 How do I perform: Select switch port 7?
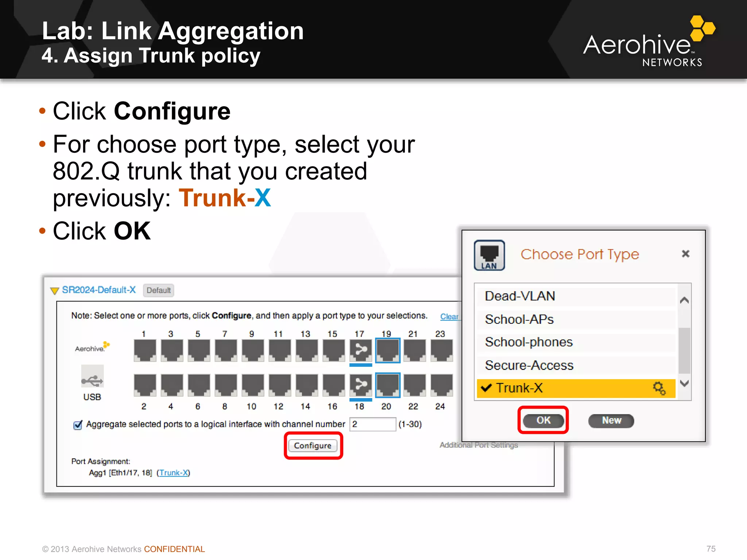pyautogui.click(x=226, y=350)
